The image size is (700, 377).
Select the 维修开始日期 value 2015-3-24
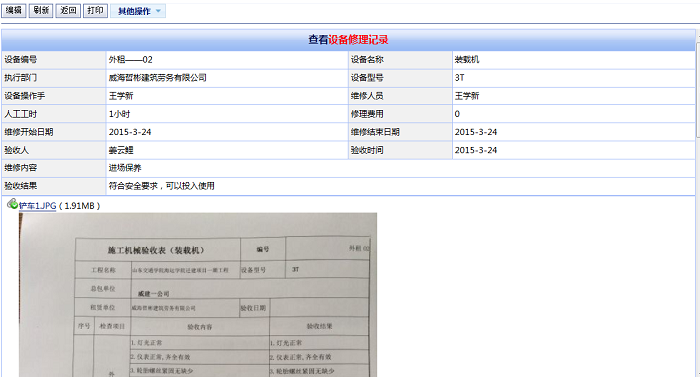130,132
